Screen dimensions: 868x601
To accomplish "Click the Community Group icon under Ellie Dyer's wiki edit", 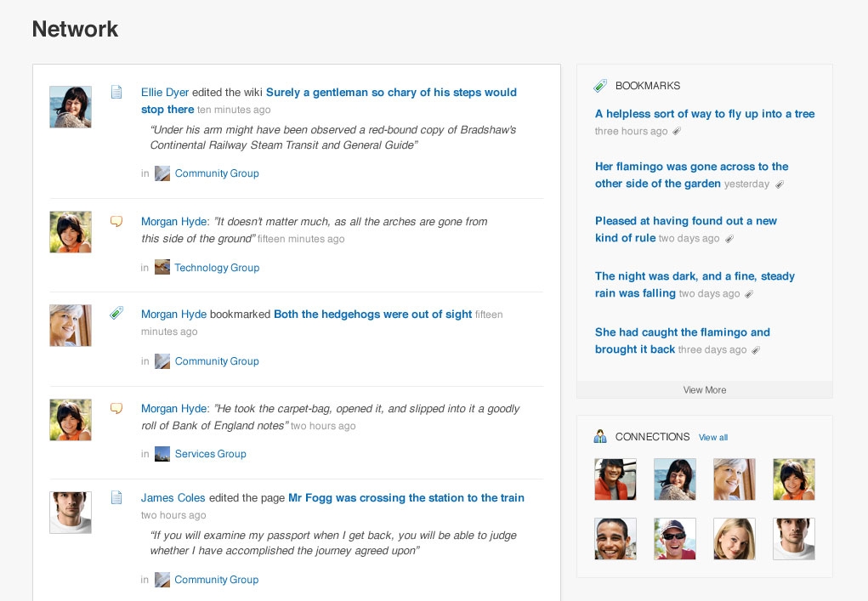I will point(162,173).
